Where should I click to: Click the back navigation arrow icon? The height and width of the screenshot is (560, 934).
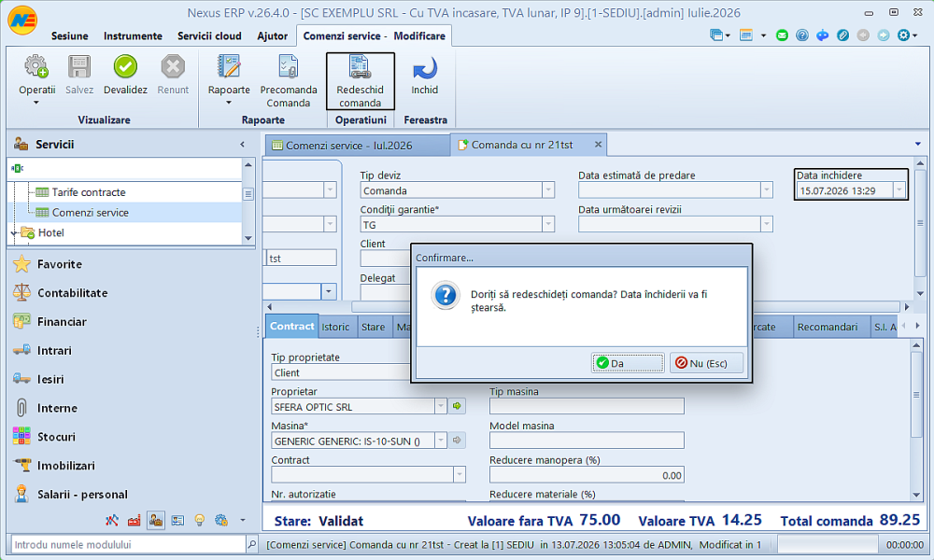tap(863, 35)
